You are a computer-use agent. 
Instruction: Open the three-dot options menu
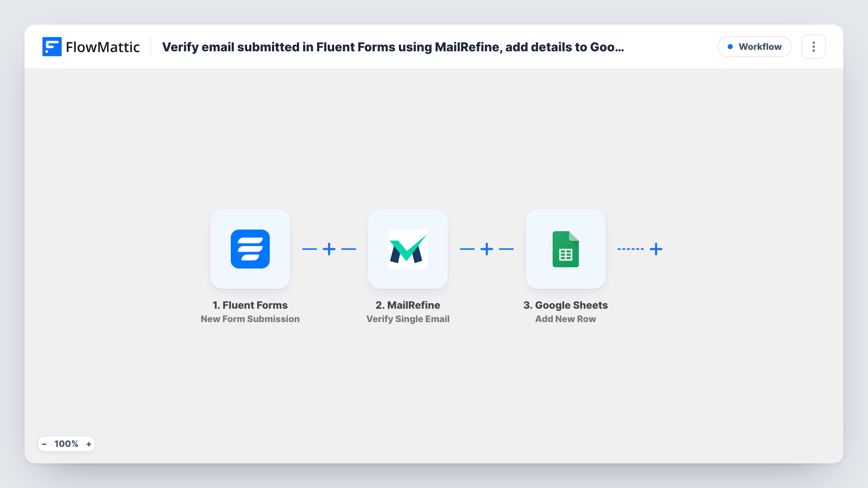click(x=813, y=47)
